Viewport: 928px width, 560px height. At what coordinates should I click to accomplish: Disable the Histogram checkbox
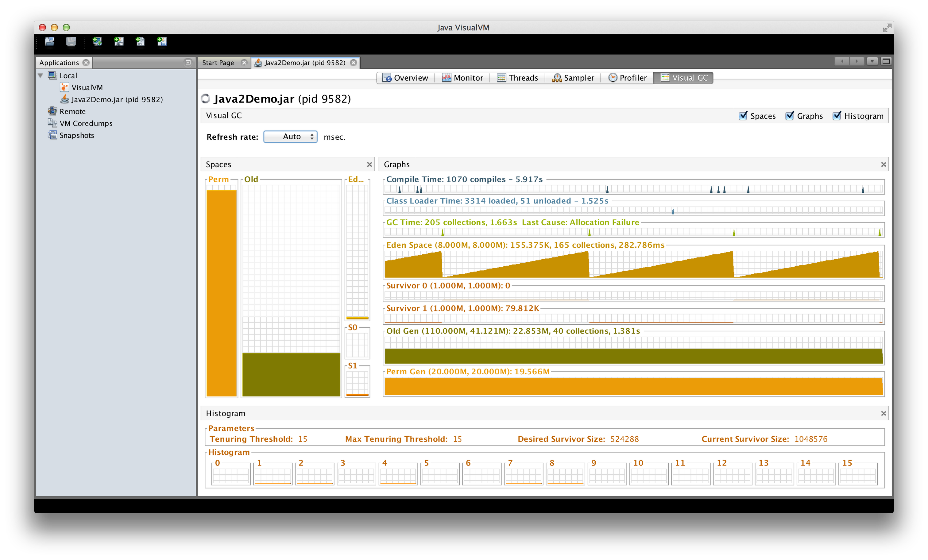(x=837, y=116)
